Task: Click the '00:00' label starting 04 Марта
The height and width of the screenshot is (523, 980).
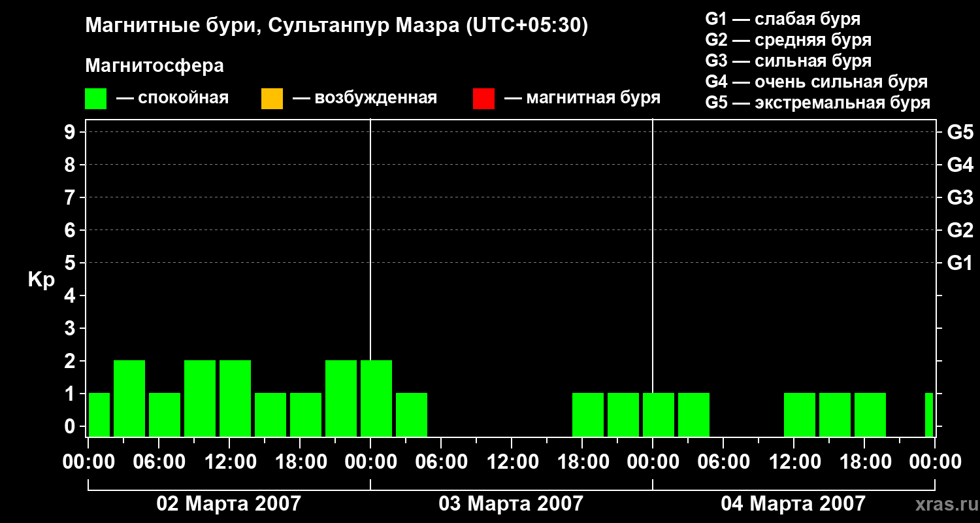Action: pos(653,462)
